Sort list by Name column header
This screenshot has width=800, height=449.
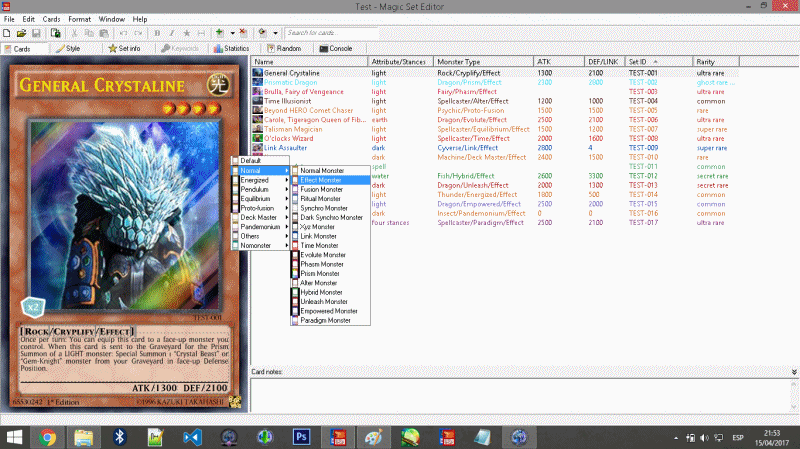point(310,62)
